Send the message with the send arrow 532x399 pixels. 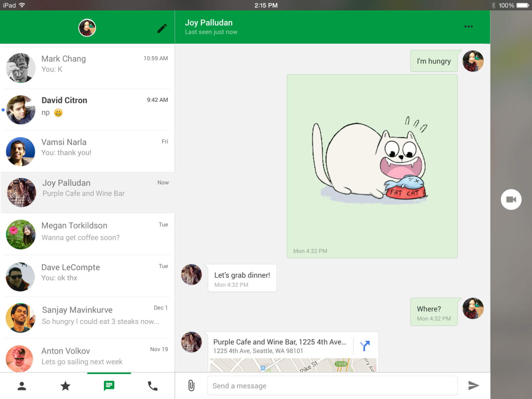[x=474, y=386]
